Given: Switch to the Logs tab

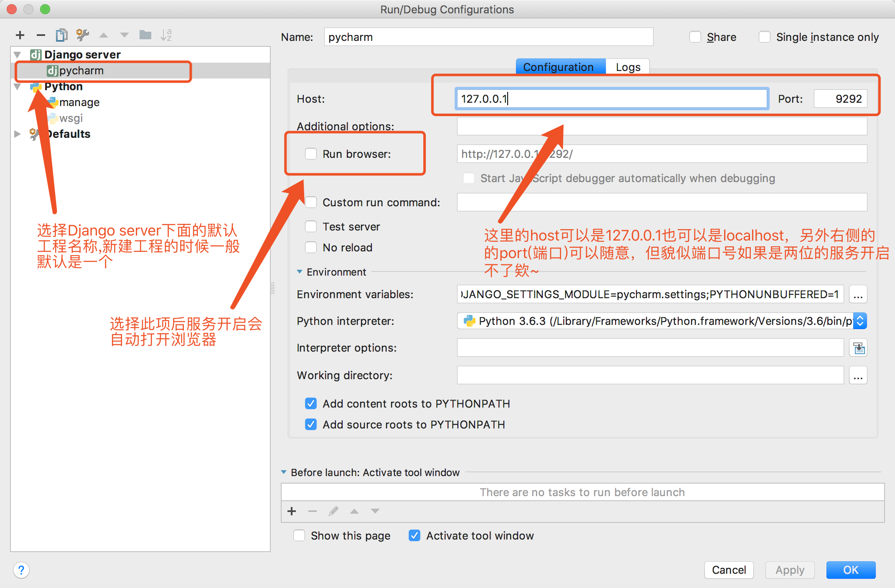Looking at the screenshot, I should [628, 67].
